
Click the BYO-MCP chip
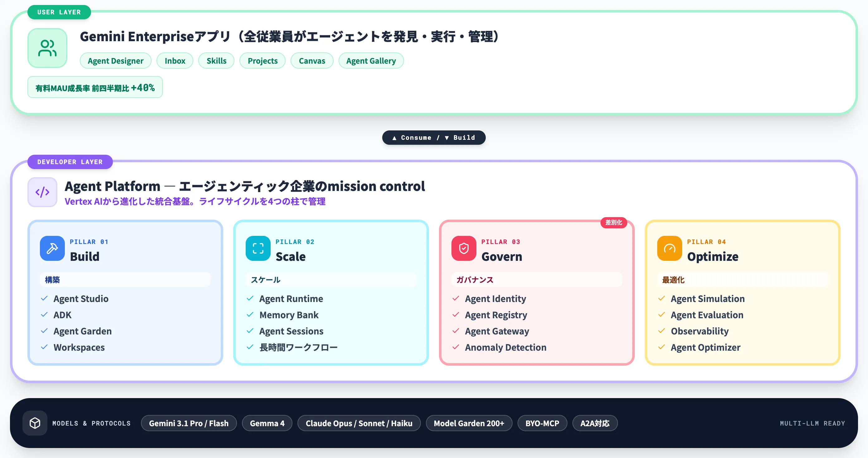[542, 423]
